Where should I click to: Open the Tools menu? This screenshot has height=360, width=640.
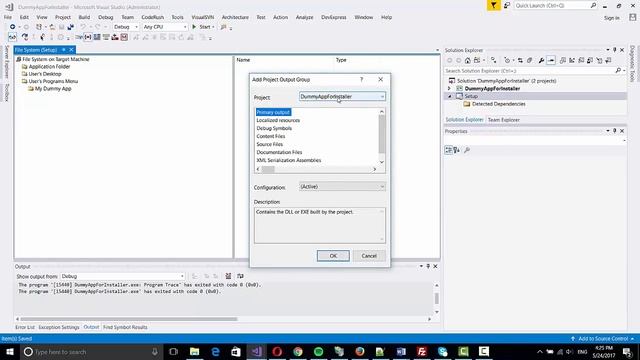point(177,17)
